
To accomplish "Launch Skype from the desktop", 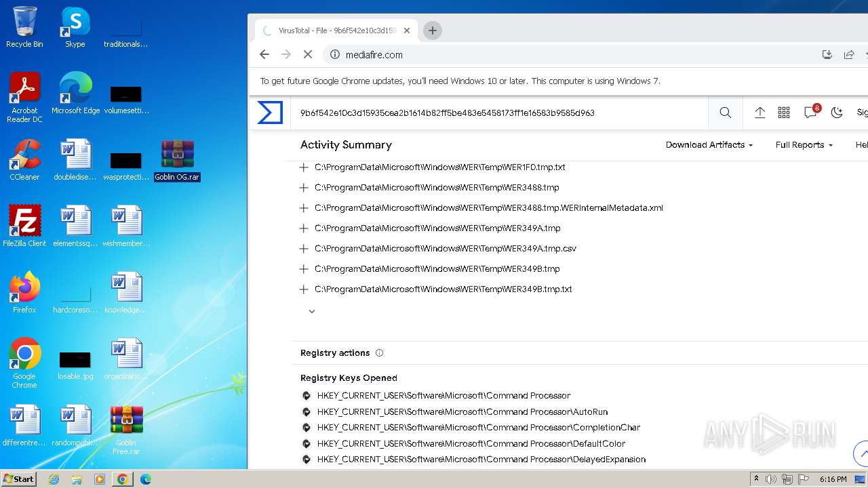I will (75, 27).
